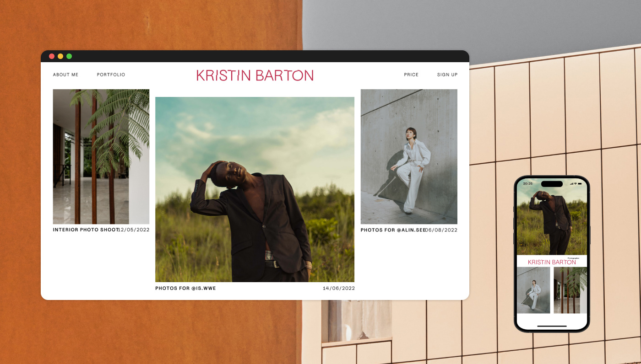Open the interior photo shoot thumbnail in the browser window
Screen dimensions: 641x364
click(x=101, y=156)
